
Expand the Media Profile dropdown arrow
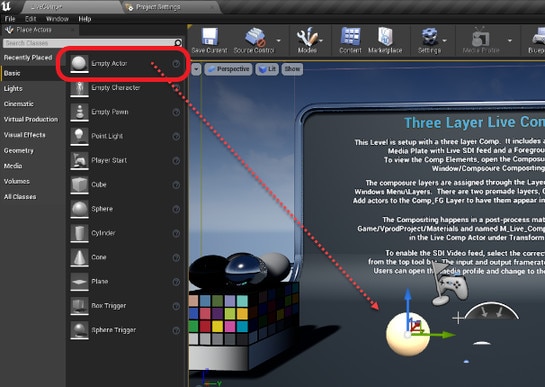click(510, 41)
